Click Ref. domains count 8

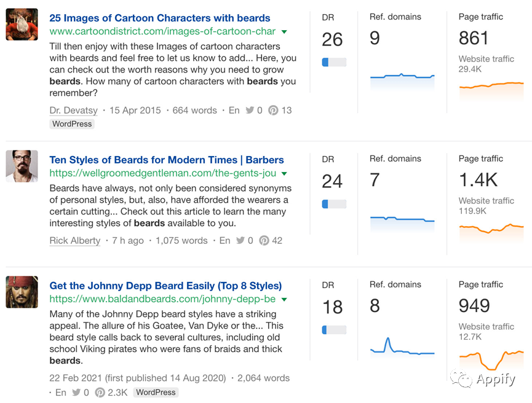[375, 306]
